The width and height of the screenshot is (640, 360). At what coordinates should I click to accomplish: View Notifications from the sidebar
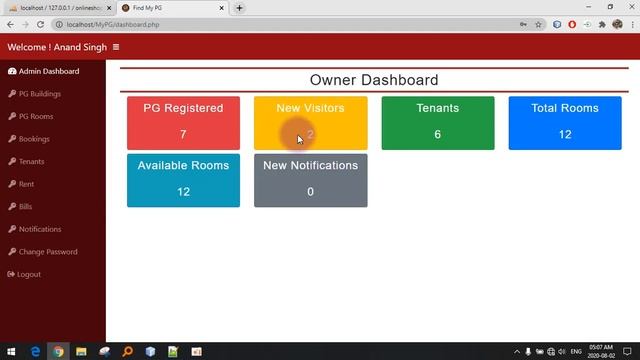pos(35,229)
